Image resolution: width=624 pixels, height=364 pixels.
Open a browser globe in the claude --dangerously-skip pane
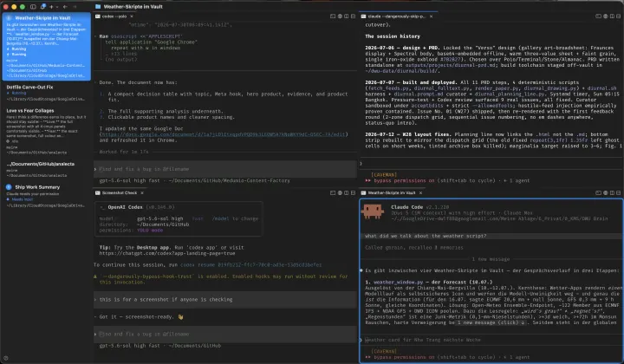[605, 16]
